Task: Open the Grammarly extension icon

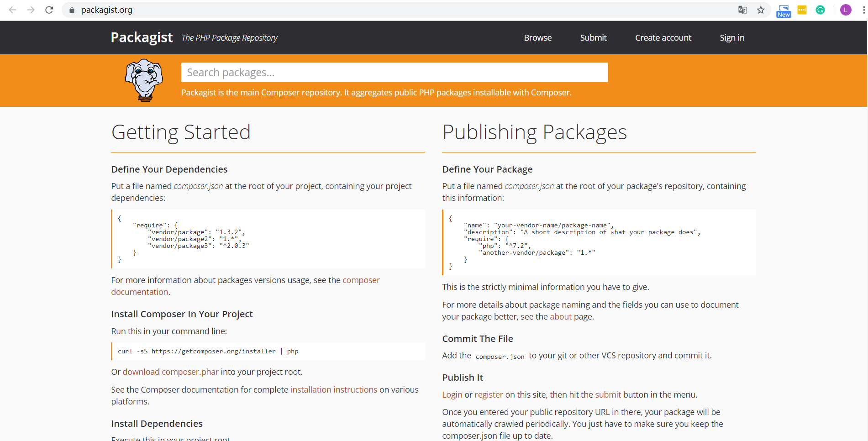Action: (820, 10)
